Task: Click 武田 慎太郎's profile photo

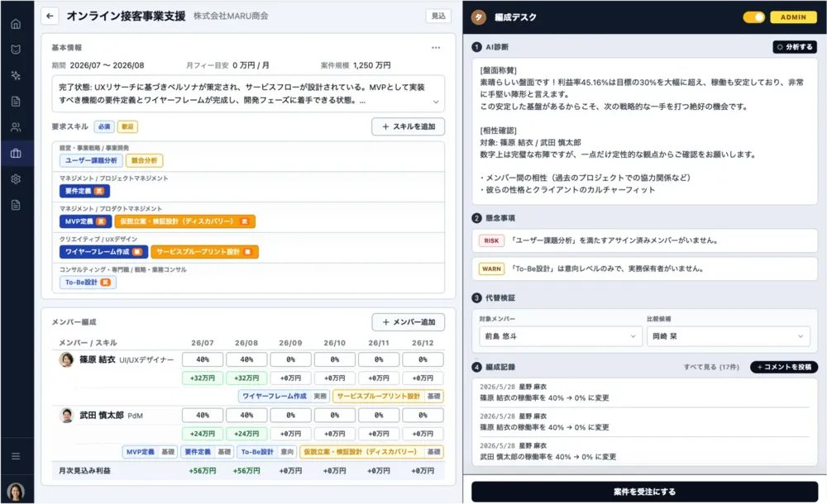Action: point(66,416)
